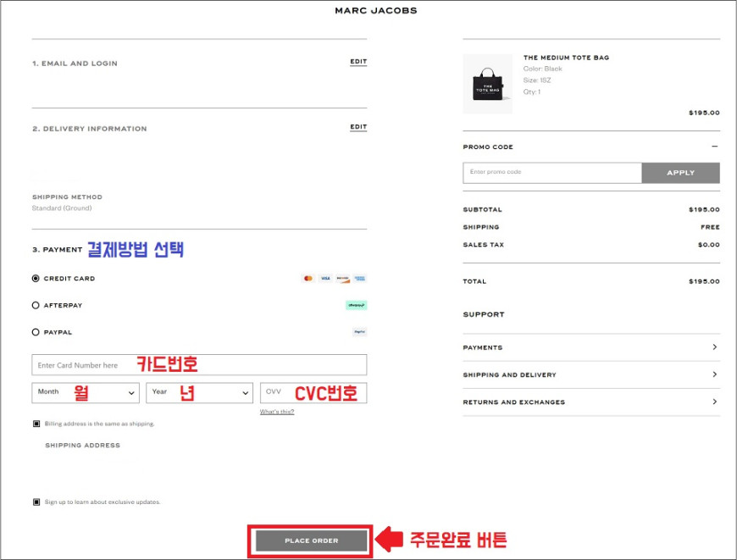Click the Color: Black product detail
The image size is (737, 560).
click(542, 69)
